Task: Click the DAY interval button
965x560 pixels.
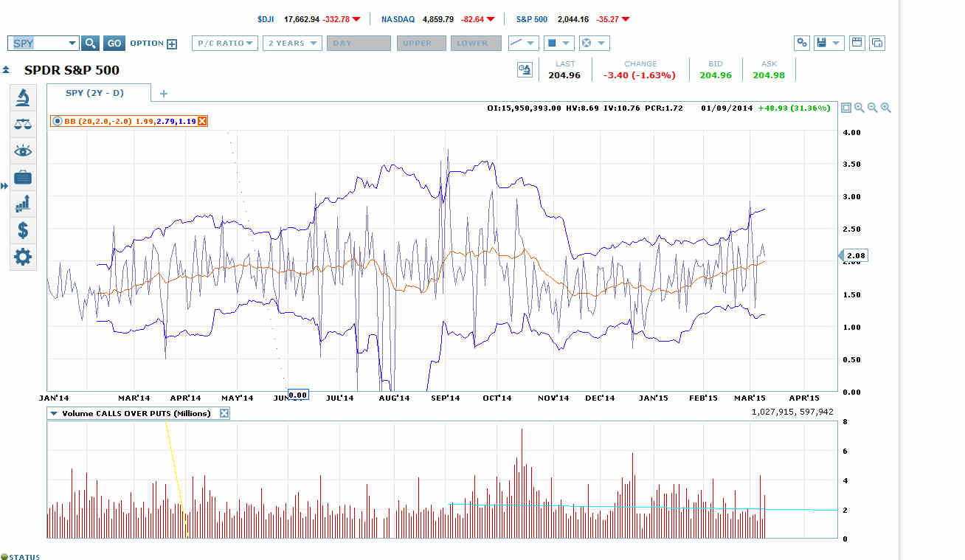Action: (359, 43)
